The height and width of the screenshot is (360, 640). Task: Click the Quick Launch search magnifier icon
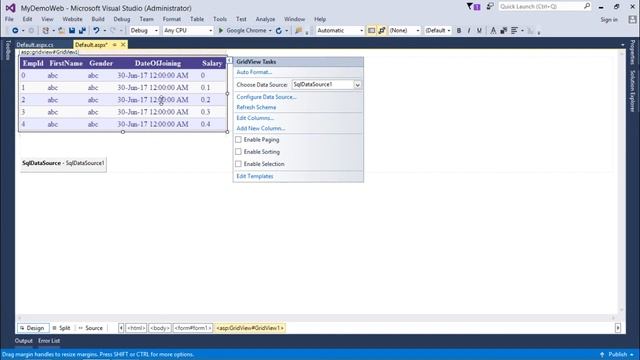(587, 6)
